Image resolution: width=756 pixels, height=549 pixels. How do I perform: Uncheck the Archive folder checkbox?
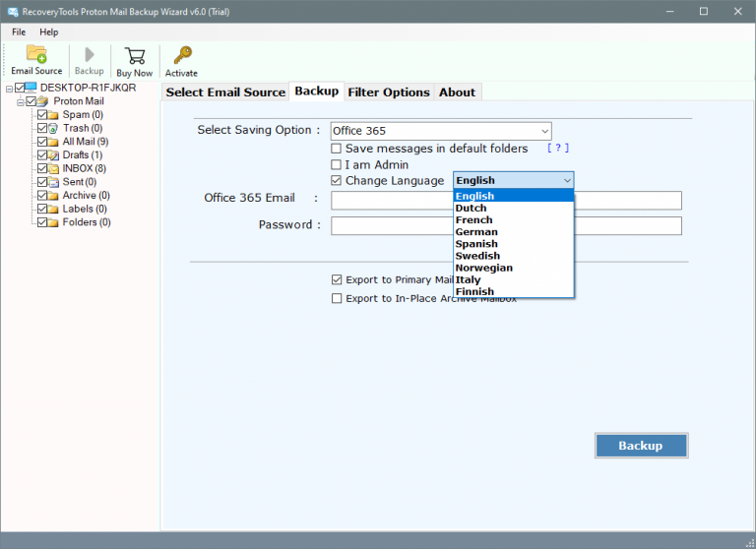click(42, 196)
